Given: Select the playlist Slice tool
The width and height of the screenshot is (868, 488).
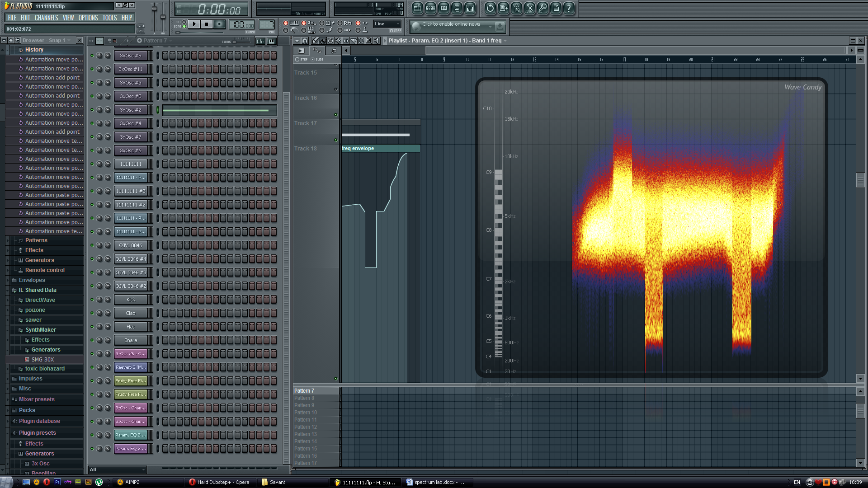Looking at the screenshot, I should (354, 41).
